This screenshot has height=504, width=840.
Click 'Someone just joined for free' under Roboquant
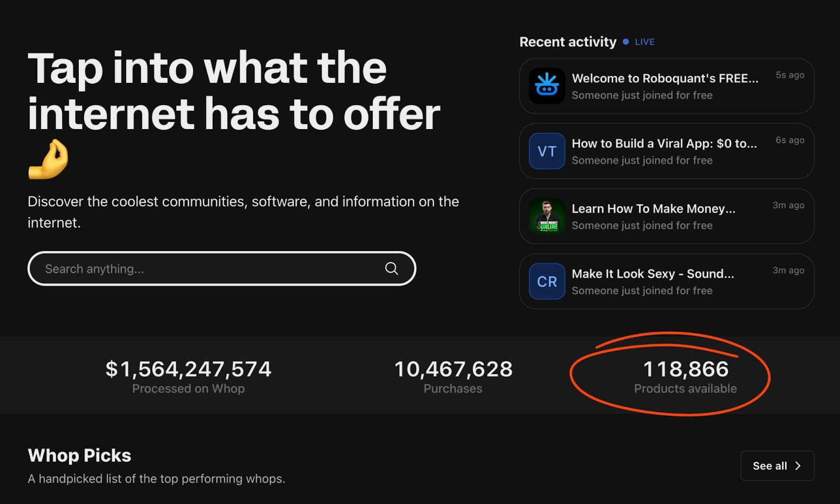(642, 95)
